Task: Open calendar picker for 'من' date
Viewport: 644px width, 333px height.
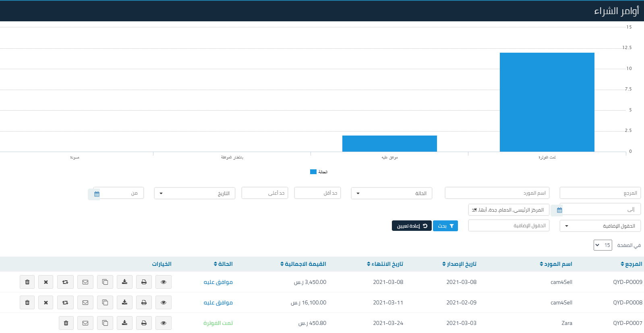Action: pos(96,194)
